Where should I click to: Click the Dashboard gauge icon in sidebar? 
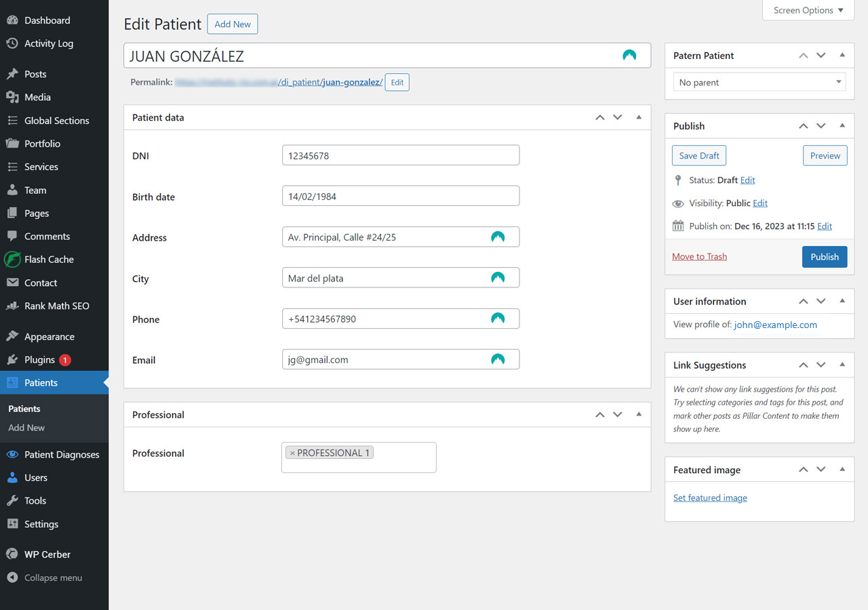click(x=12, y=20)
